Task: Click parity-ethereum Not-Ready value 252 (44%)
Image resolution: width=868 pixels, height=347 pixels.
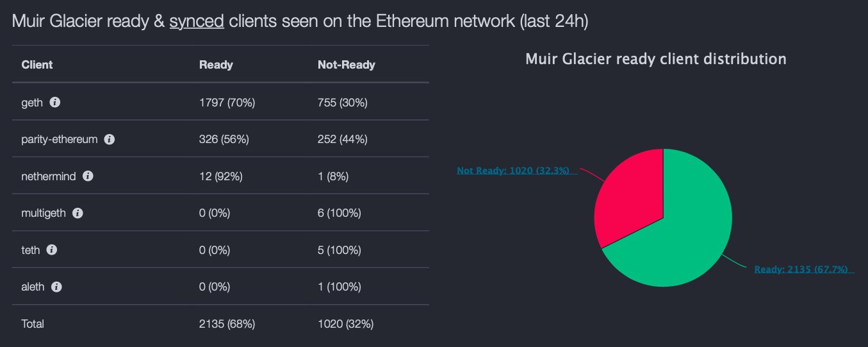Action: [342, 139]
